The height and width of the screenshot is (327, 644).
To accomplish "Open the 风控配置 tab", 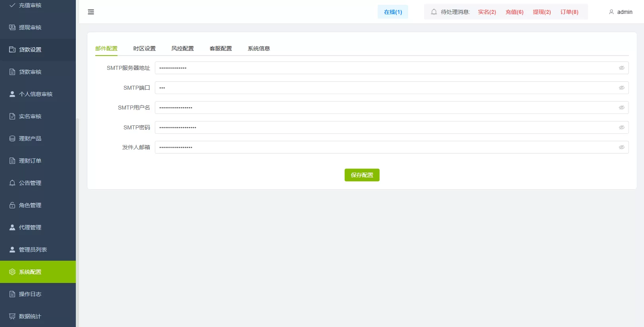I will 183,48.
